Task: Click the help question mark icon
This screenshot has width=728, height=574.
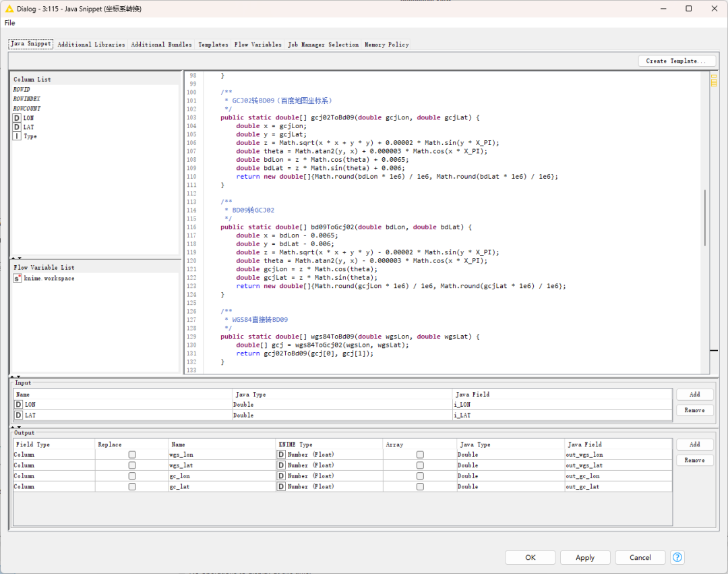Action: point(677,557)
